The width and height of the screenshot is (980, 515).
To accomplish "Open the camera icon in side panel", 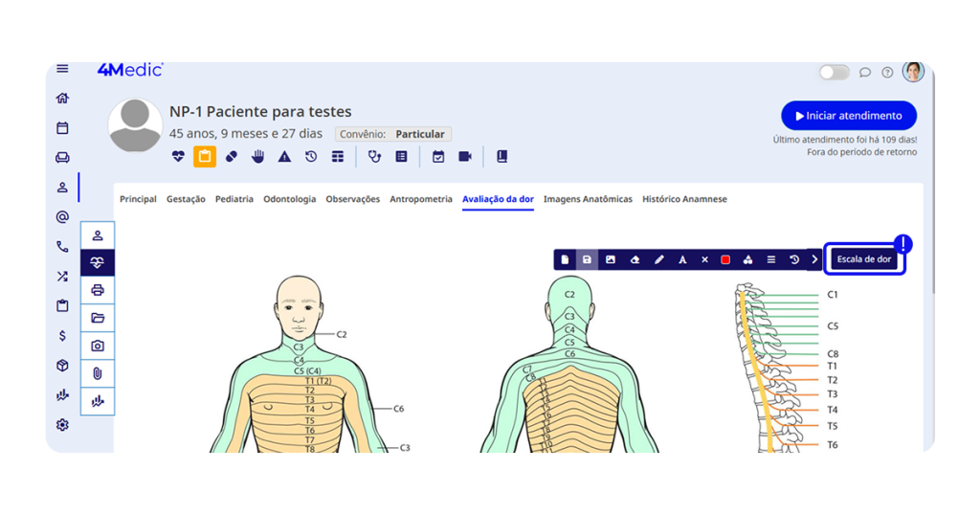I will pyautogui.click(x=98, y=346).
